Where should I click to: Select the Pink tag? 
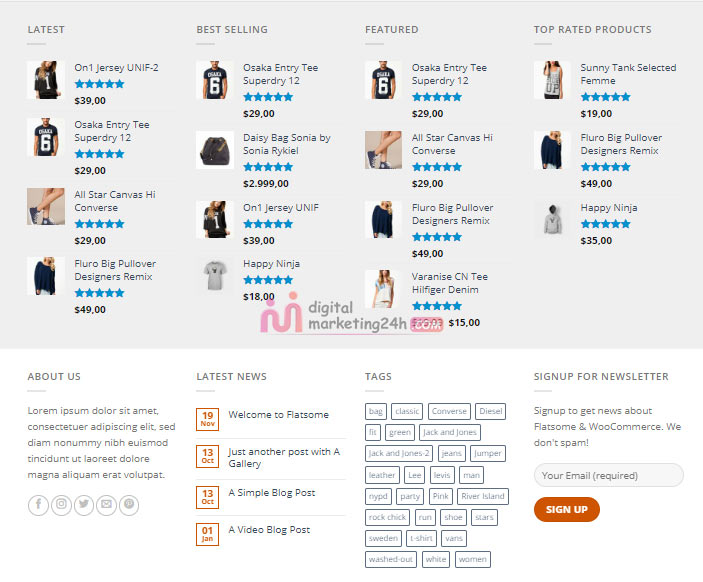(x=441, y=496)
